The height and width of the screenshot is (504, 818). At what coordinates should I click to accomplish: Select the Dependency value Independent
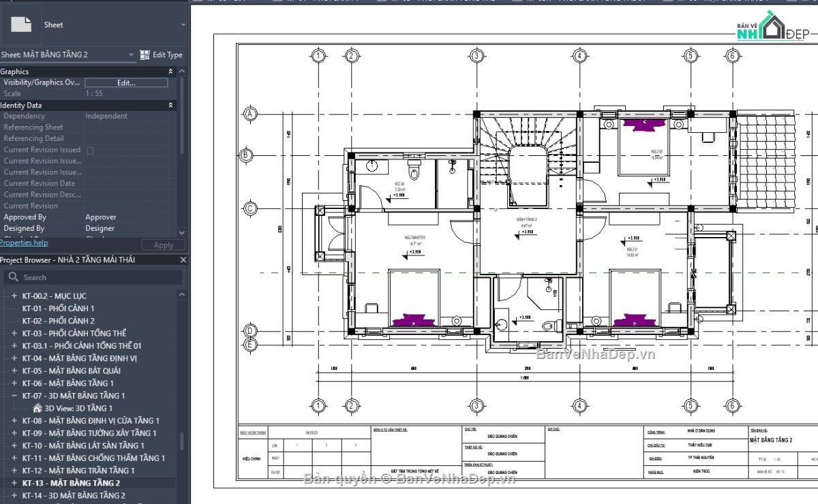[x=106, y=116]
